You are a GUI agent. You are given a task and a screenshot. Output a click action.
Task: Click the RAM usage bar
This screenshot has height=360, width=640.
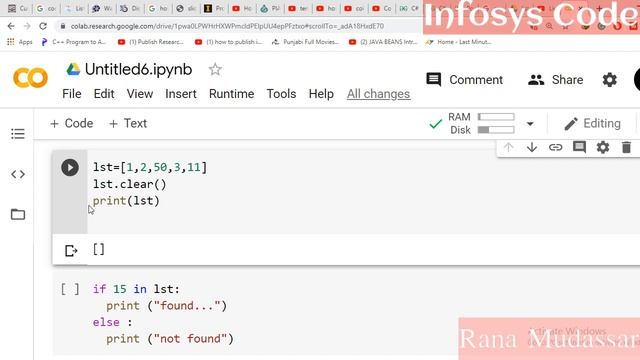coord(496,117)
